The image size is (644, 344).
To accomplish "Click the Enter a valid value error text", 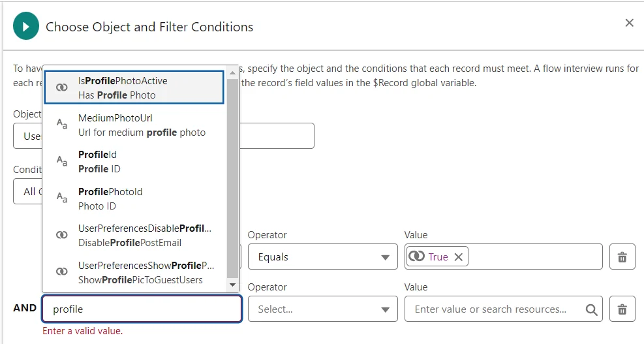I will coord(83,331).
